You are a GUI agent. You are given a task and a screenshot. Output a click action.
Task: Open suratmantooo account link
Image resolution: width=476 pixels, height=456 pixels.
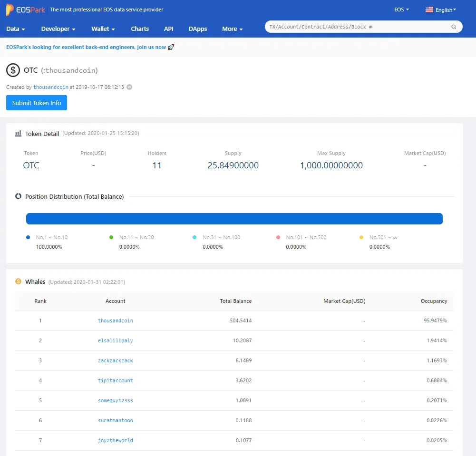click(x=116, y=420)
